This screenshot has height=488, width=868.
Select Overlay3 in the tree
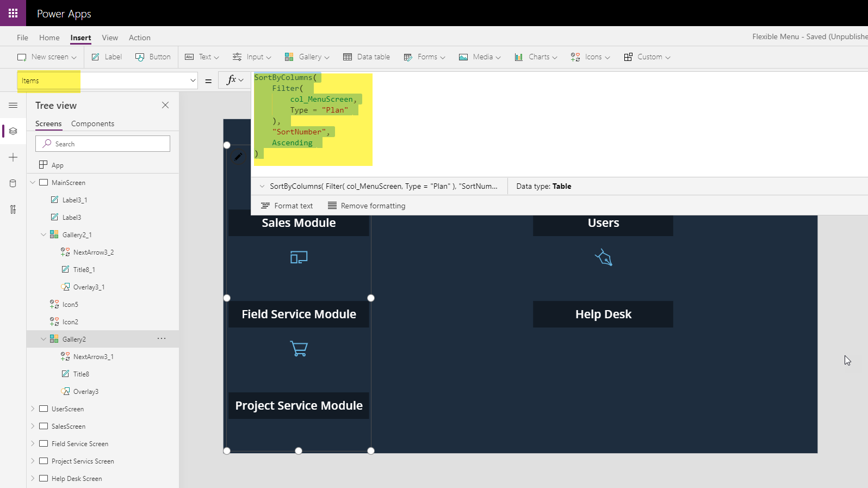point(86,391)
